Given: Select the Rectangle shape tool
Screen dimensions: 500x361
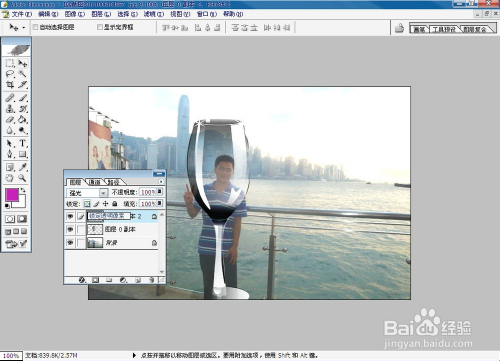Looking at the screenshot, I should tap(22, 154).
